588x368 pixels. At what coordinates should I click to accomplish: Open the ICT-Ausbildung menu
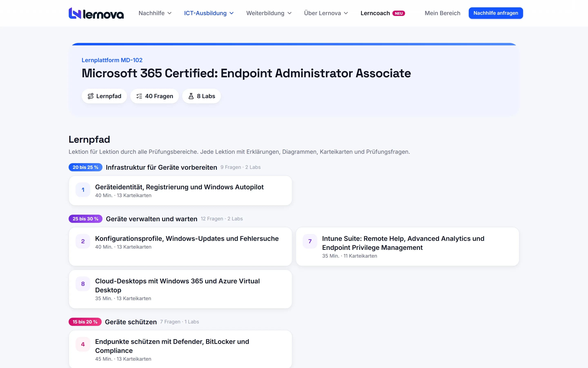point(209,13)
